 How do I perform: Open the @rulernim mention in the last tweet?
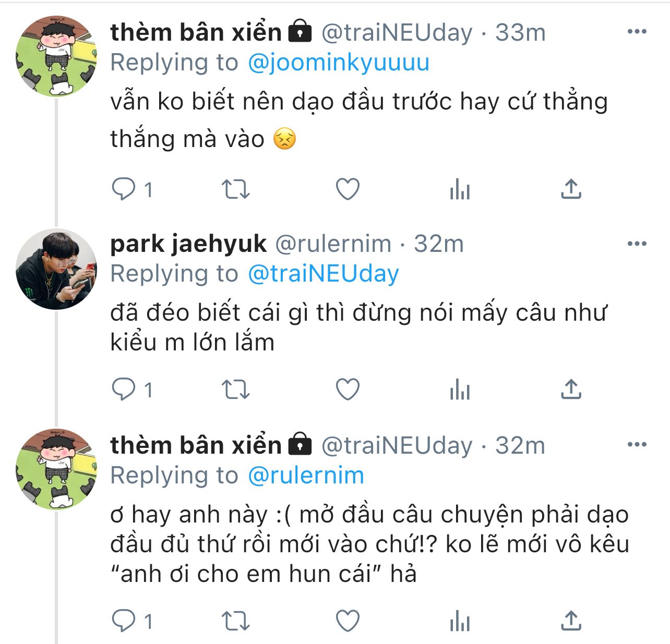coord(306,475)
